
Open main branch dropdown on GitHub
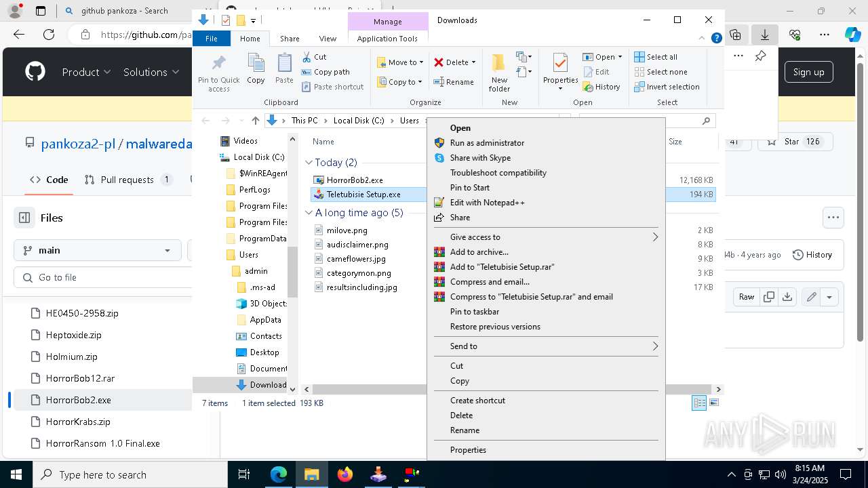pos(97,250)
